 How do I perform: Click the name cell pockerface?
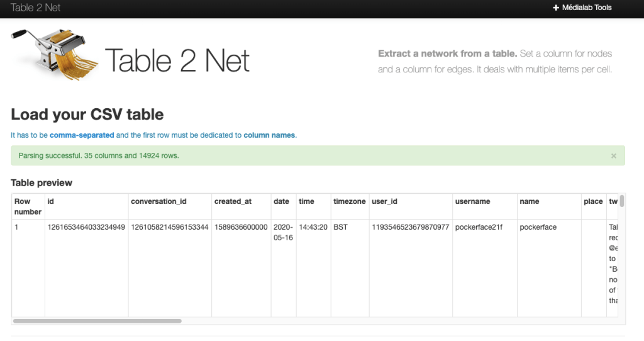pyautogui.click(x=549, y=268)
